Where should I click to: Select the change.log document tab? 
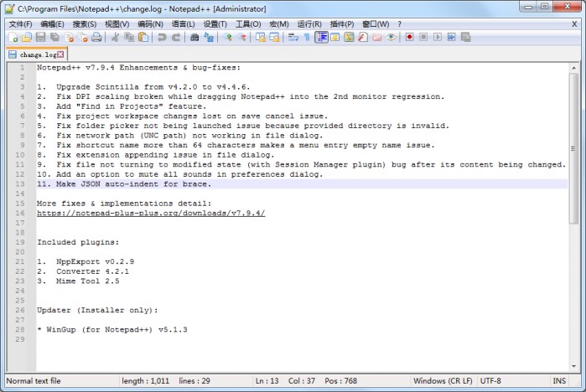[38, 54]
